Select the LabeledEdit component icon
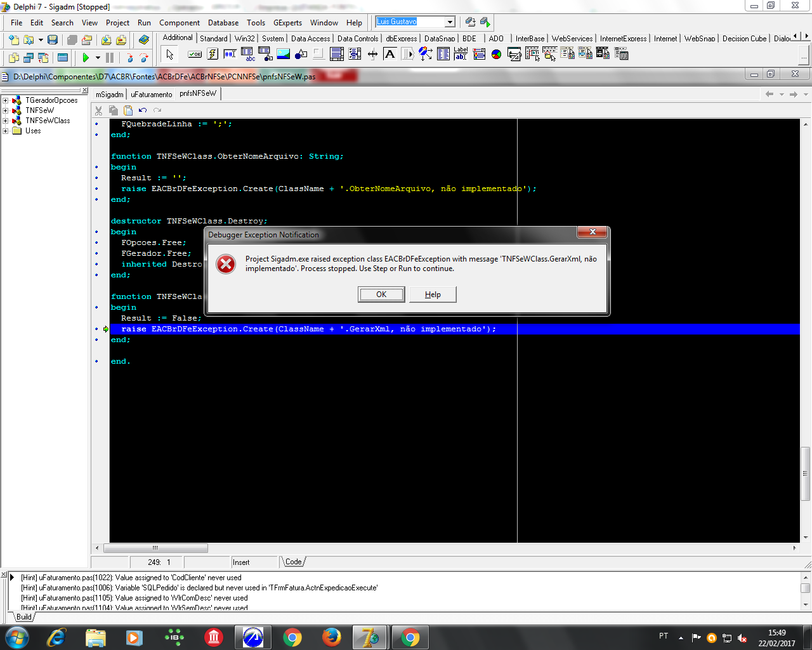 coord(461,54)
